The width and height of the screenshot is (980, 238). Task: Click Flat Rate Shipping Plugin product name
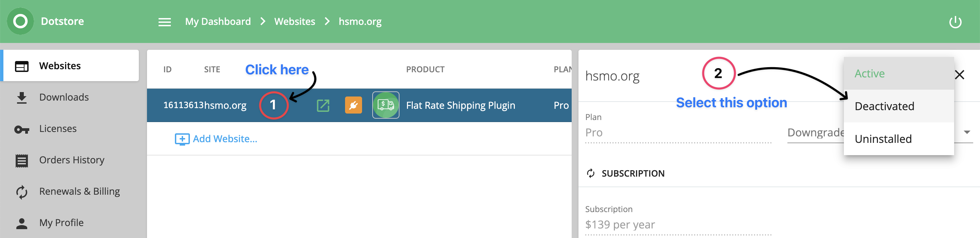click(460, 106)
